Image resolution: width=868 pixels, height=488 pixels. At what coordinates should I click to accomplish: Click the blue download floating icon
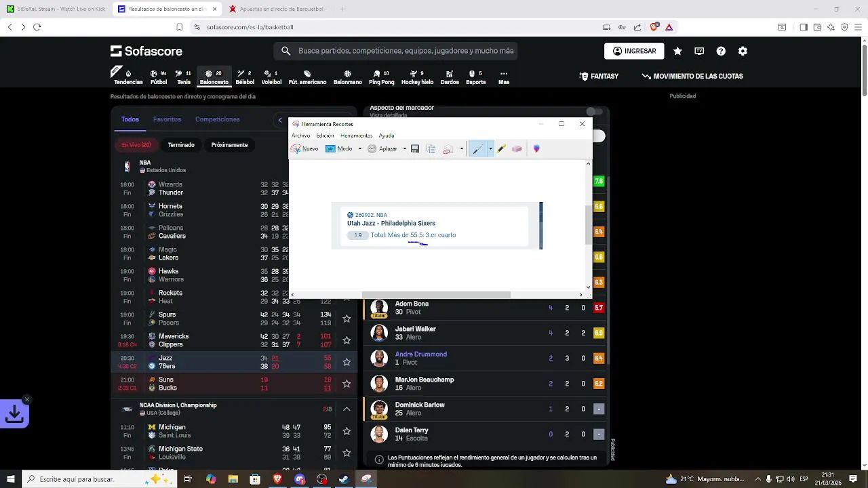click(x=15, y=413)
